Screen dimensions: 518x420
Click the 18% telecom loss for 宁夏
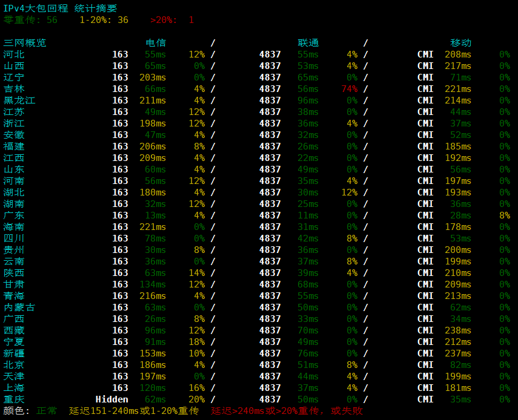tap(197, 342)
